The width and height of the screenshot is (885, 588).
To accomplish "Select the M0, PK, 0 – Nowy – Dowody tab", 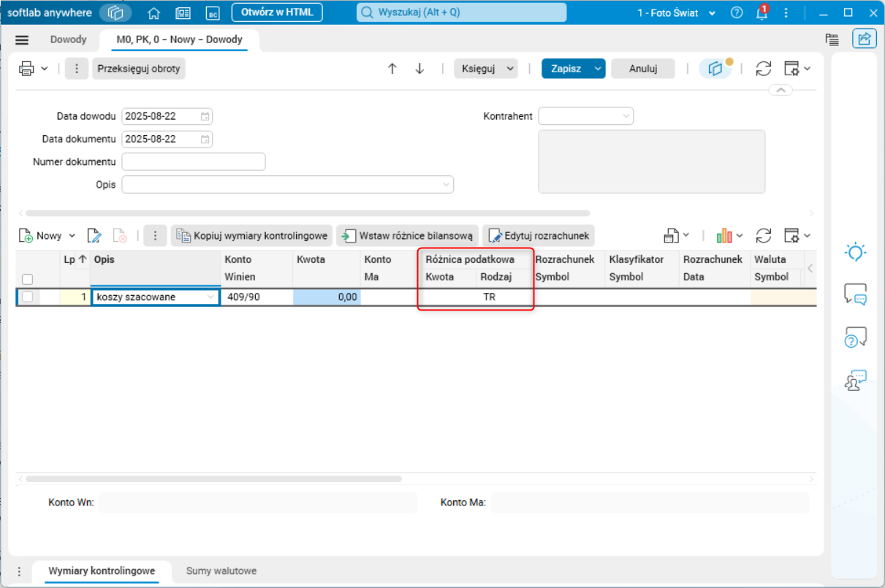I will tap(179, 39).
